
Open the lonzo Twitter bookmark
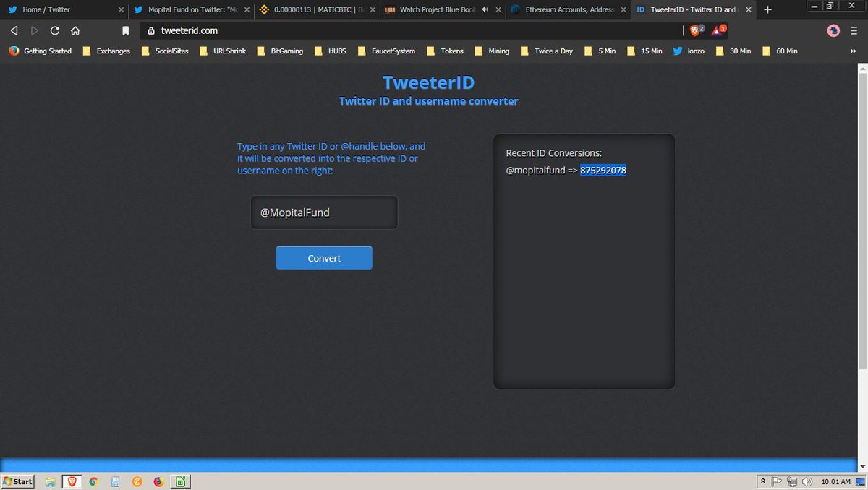tap(689, 51)
